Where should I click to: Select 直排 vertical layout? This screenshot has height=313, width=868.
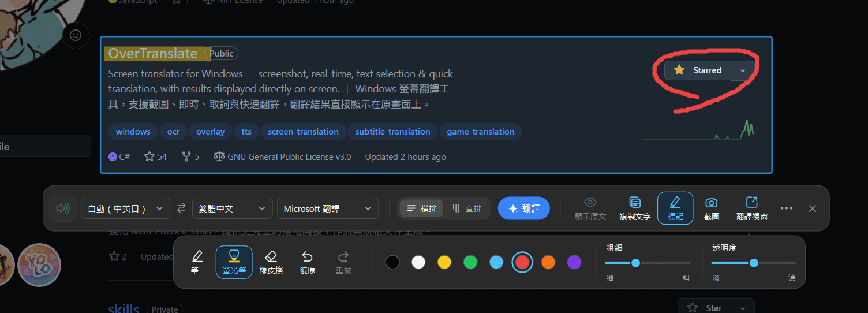[466, 208]
